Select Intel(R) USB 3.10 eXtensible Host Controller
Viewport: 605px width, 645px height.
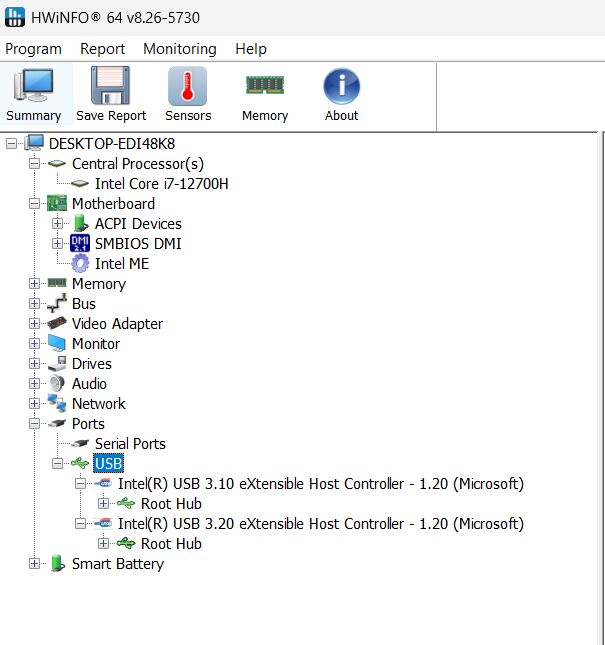[x=321, y=484]
